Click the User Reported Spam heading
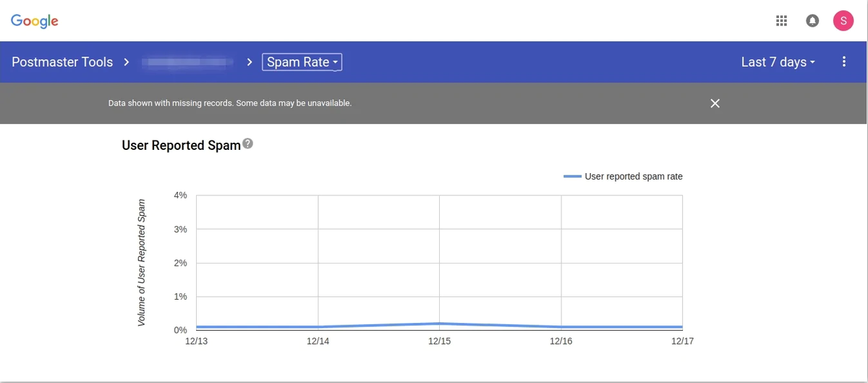Image resolution: width=868 pixels, height=383 pixels. click(181, 146)
